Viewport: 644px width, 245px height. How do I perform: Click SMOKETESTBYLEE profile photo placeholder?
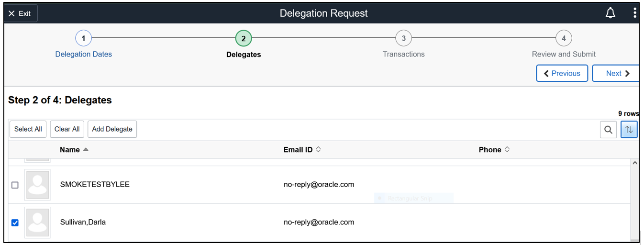coord(37,185)
